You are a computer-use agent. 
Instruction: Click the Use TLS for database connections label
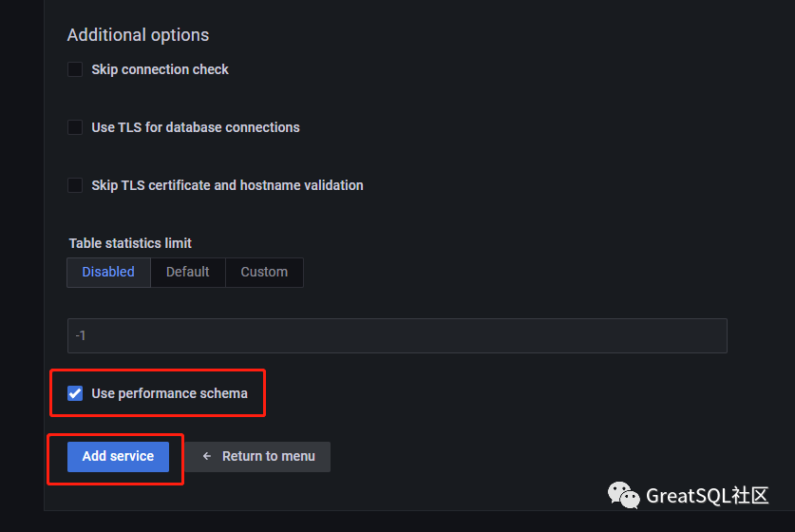click(196, 127)
